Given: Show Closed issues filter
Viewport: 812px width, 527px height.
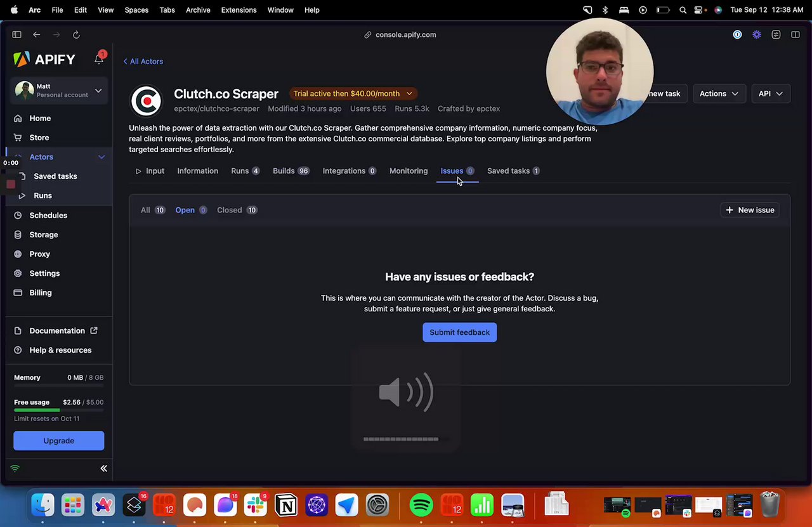Looking at the screenshot, I should (x=237, y=210).
